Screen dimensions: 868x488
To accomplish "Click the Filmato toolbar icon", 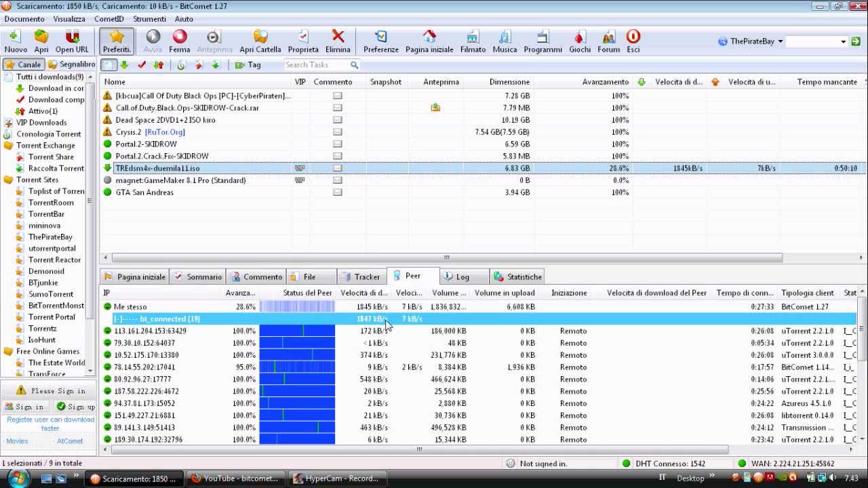I will coord(473,41).
